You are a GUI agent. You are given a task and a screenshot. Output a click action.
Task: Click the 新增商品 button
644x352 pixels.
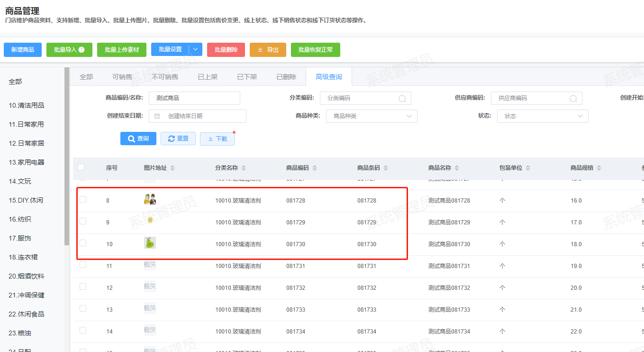[23, 50]
